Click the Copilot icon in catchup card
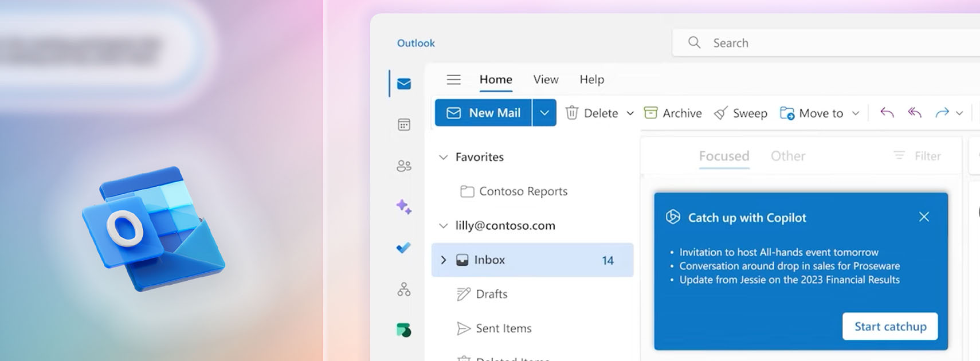This screenshot has width=980, height=361. coord(673,217)
